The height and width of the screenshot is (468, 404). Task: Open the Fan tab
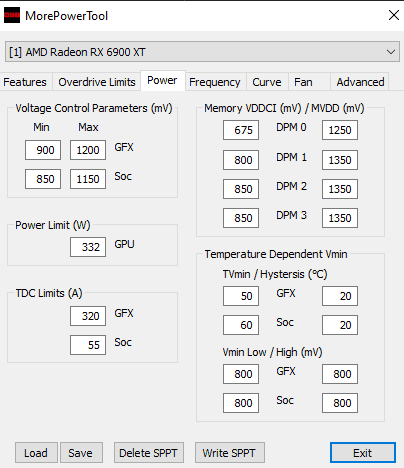click(303, 82)
